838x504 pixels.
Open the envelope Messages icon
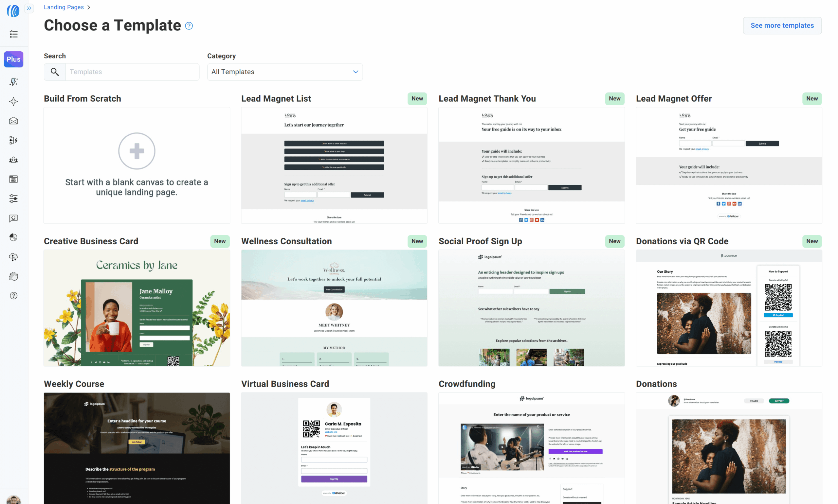point(14,121)
